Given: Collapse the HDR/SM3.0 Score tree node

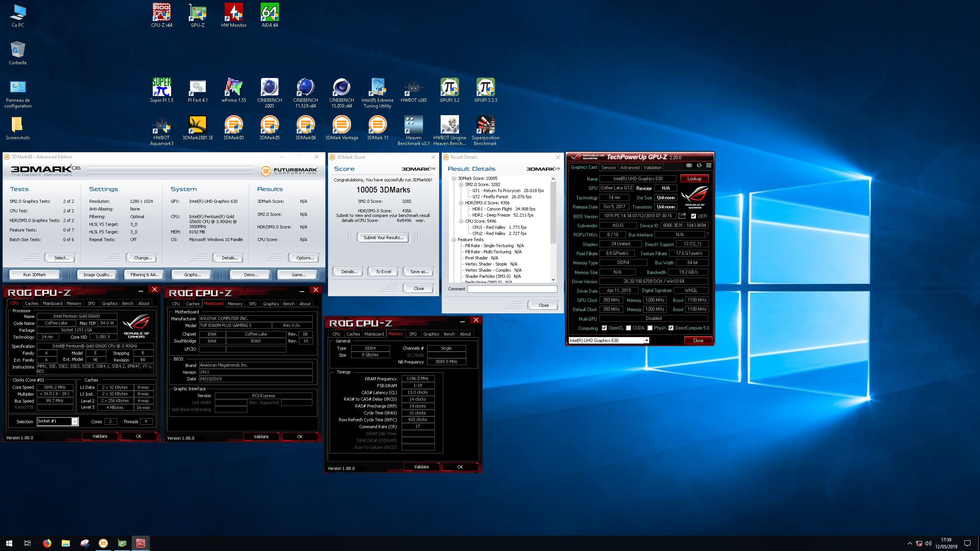Looking at the screenshot, I should [x=461, y=203].
